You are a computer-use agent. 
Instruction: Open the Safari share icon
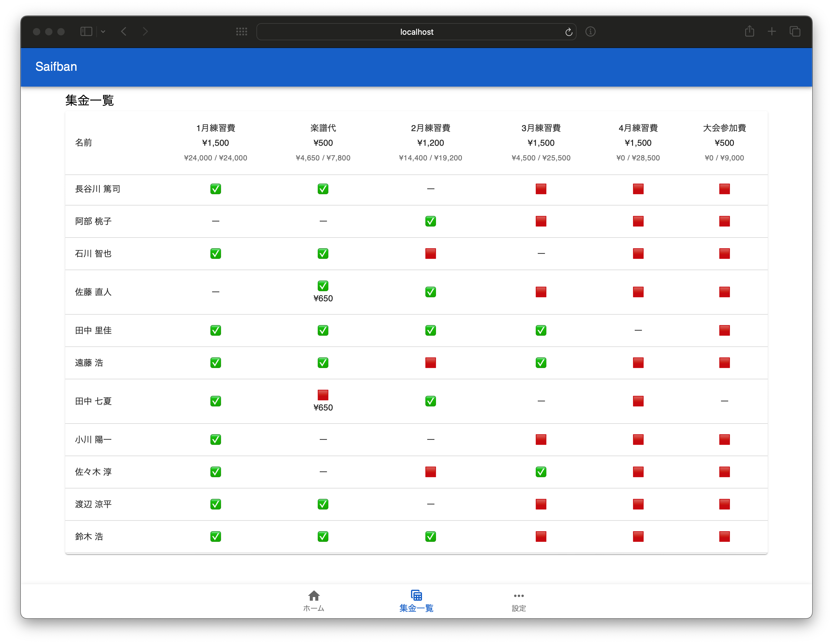point(749,31)
